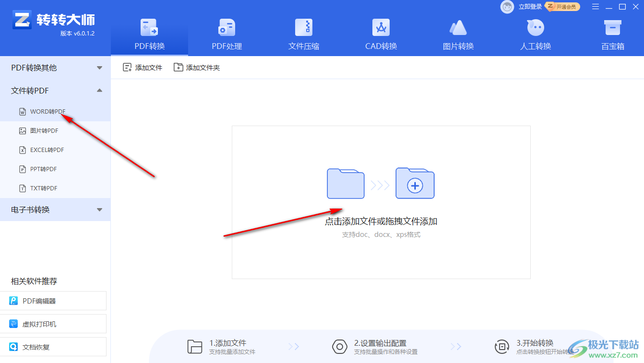Viewport: 644px width, 363px height.
Task: Click 点击添加文件或拖拽文件添加 text
Action: pos(381,222)
